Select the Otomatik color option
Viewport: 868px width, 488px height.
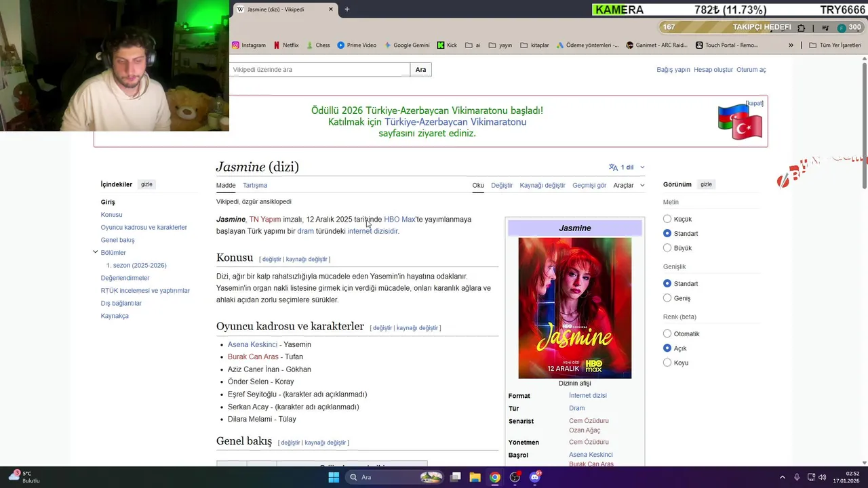667,333
